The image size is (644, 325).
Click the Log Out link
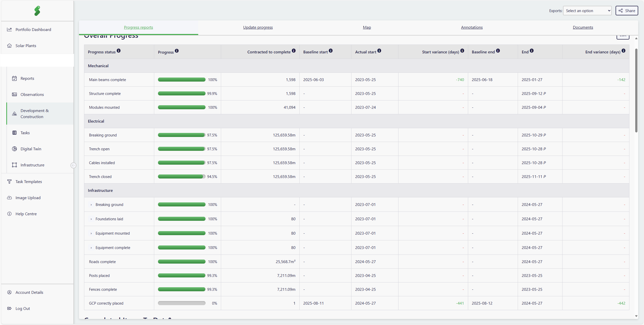pyautogui.click(x=23, y=308)
